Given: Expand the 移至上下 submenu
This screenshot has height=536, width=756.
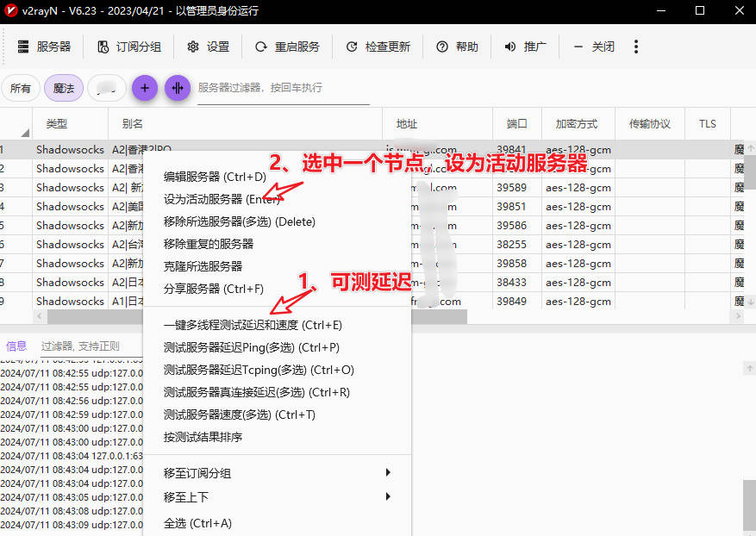Looking at the screenshot, I should (278, 497).
